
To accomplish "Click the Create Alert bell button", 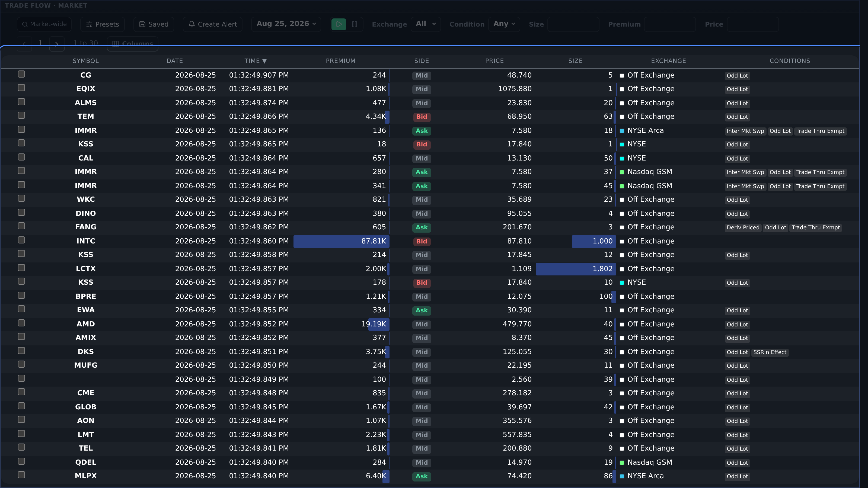I will click(213, 24).
